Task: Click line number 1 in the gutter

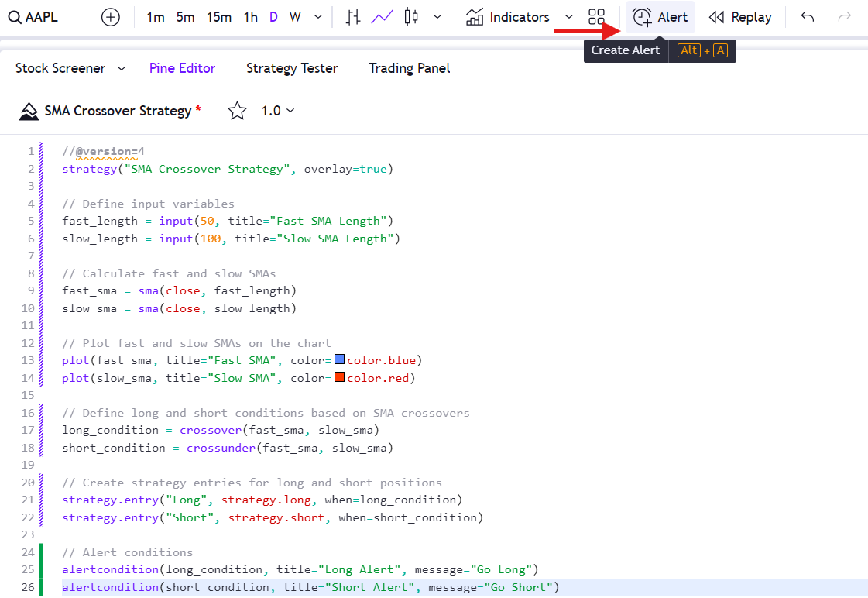Action: pyautogui.click(x=31, y=151)
